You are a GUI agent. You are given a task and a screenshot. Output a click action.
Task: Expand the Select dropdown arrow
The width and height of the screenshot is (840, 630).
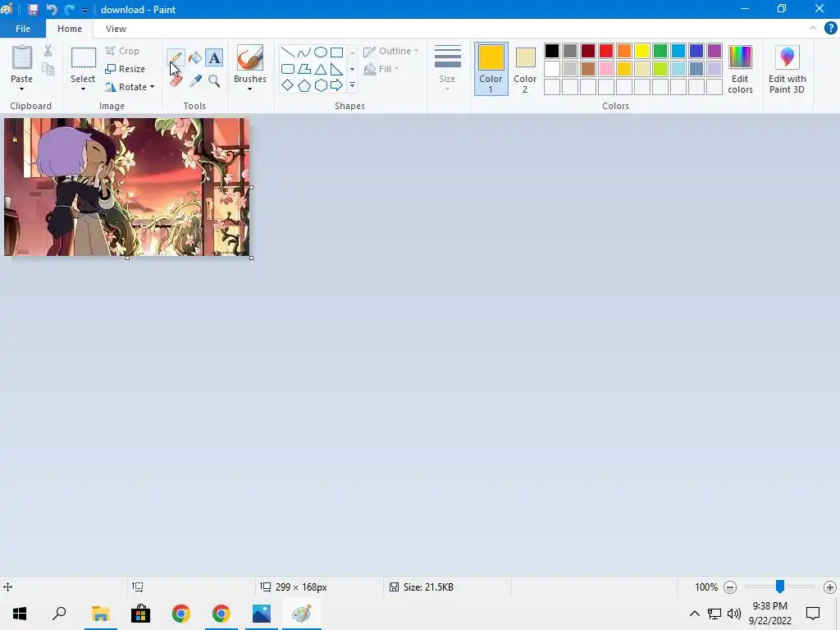83,89
